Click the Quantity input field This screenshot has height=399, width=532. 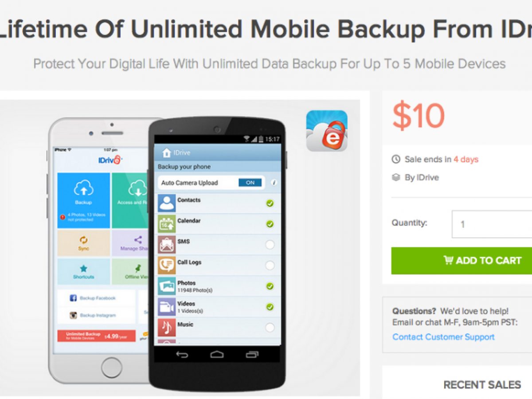tap(492, 224)
